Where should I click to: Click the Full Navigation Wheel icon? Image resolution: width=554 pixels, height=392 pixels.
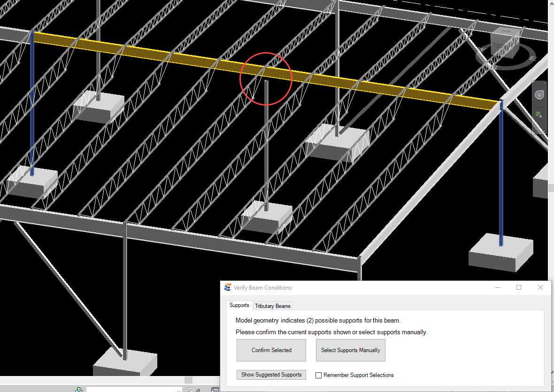tap(539, 95)
